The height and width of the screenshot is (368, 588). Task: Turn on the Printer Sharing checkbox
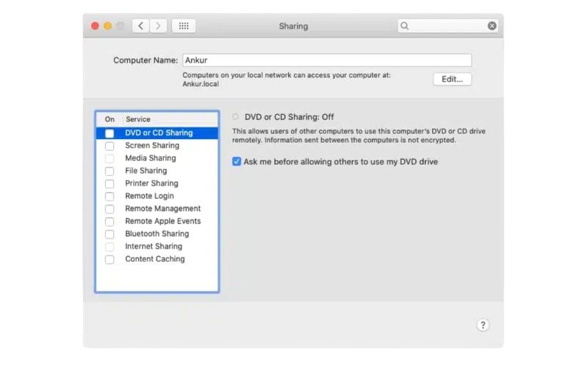click(x=110, y=183)
